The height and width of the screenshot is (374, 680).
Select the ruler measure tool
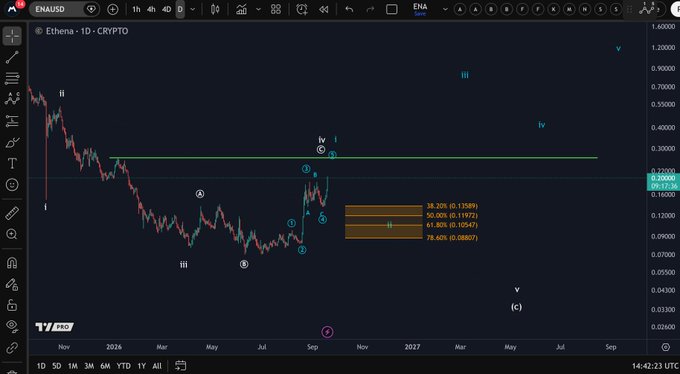click(12, 213)
